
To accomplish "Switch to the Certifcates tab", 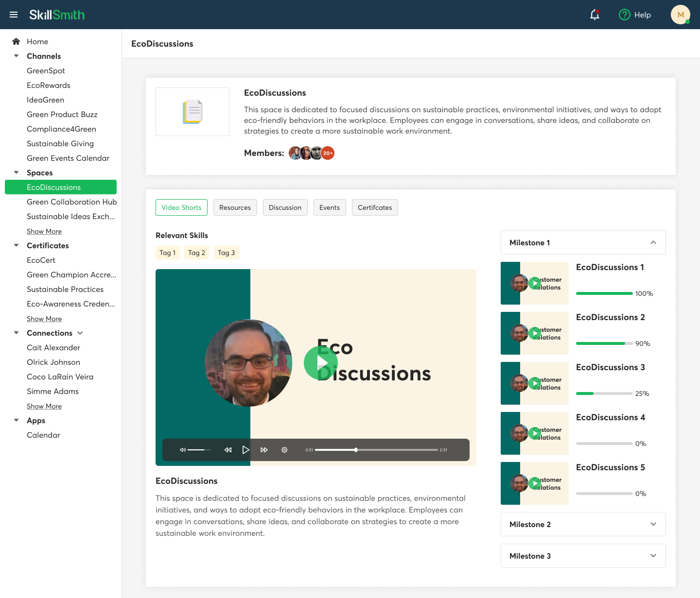I will pos(375,207).
